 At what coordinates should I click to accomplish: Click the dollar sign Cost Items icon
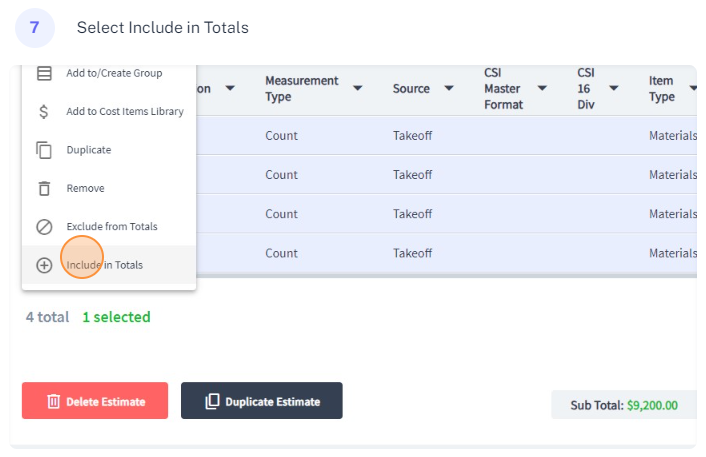tap(44, 111)
